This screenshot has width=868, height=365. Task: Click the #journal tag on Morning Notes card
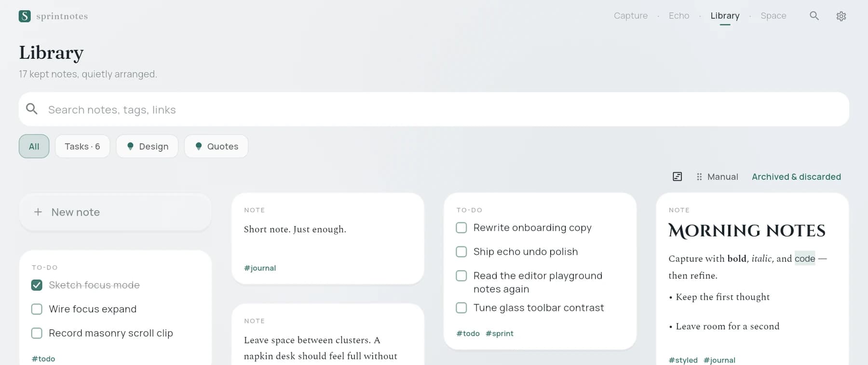pos(719,360)
